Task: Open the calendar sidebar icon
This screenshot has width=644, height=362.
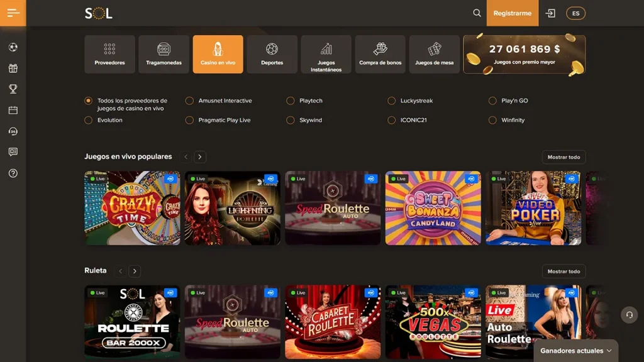Action: (13, 110)
